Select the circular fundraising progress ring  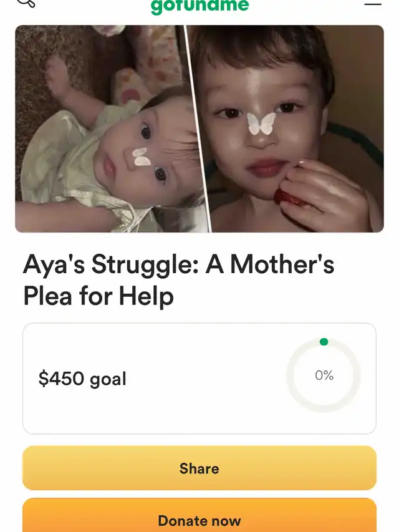pyautogui.click(x=324, y=375)
